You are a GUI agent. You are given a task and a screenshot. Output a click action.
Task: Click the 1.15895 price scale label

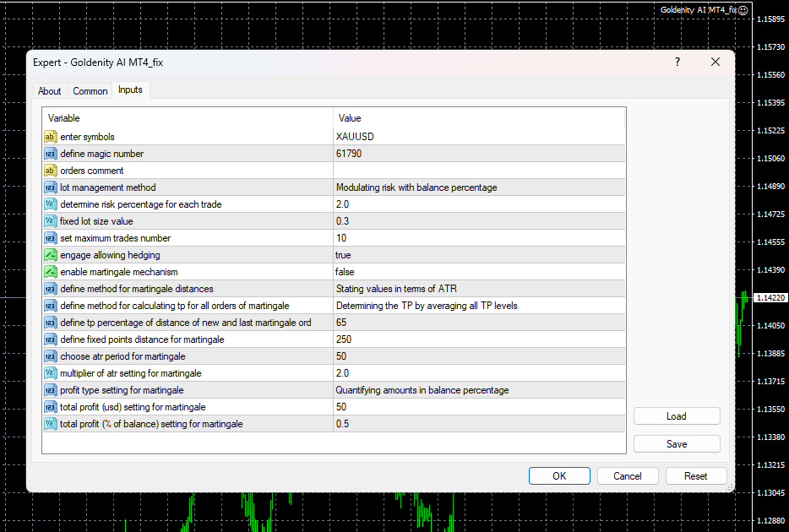[x=770, y=19]
